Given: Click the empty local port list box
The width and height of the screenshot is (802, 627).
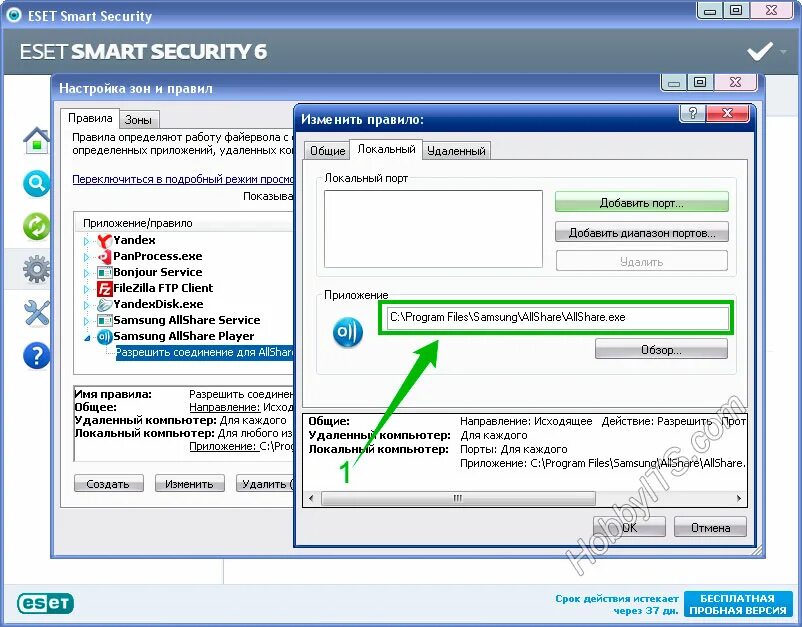Looking at the screenshot, I should tap(433, 229).
